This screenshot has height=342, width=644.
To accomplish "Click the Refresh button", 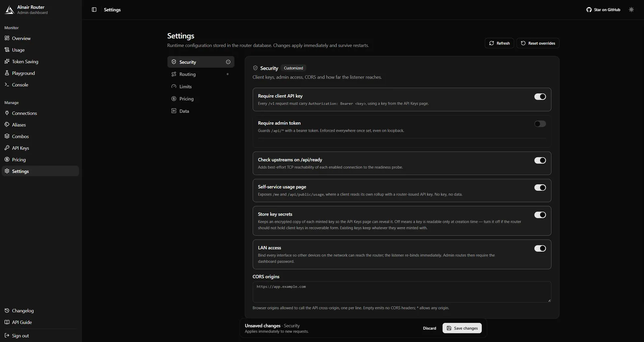I will pyautogui.click(x=499, y=43).
